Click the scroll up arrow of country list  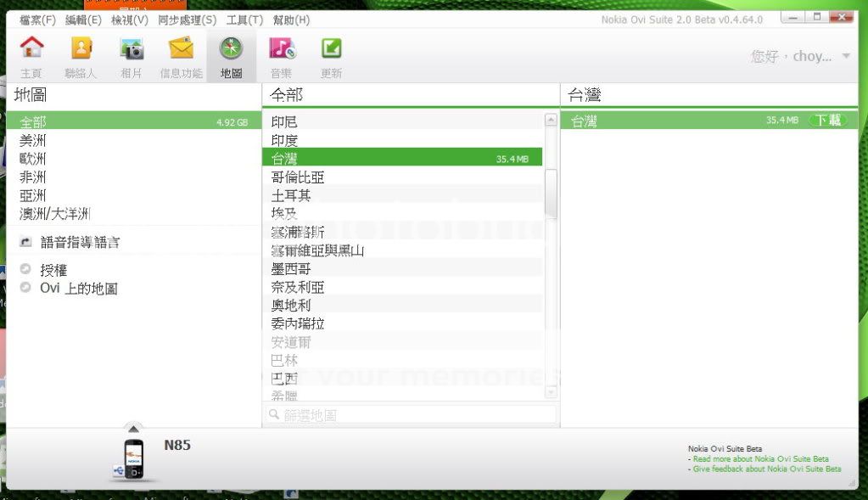[x=551, y=120]
